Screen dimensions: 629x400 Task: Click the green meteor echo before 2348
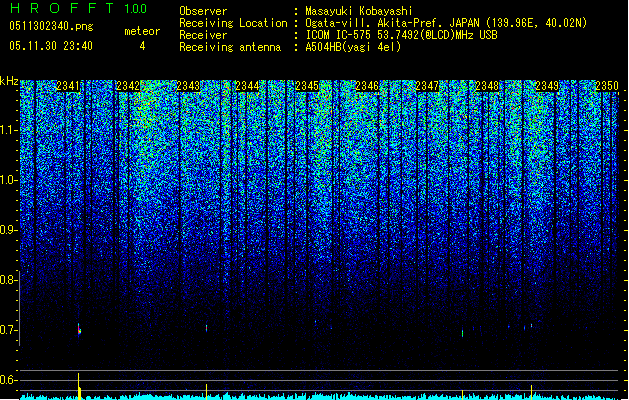[462, 333]
